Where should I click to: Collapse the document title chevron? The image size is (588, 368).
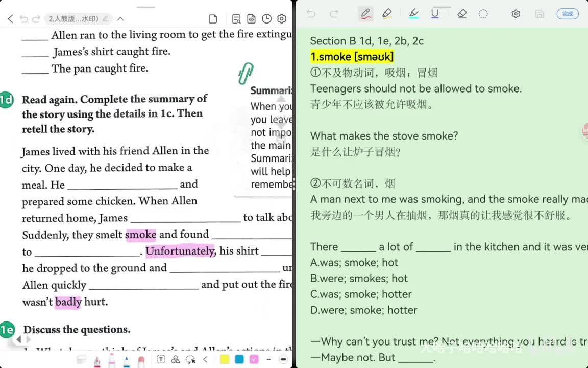pos(120,19)
